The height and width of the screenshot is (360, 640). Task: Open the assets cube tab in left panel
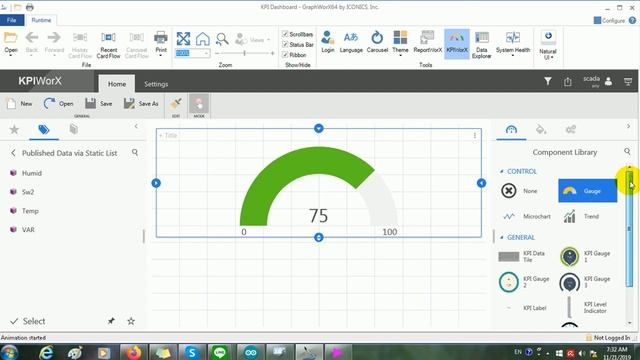[73, 130]
